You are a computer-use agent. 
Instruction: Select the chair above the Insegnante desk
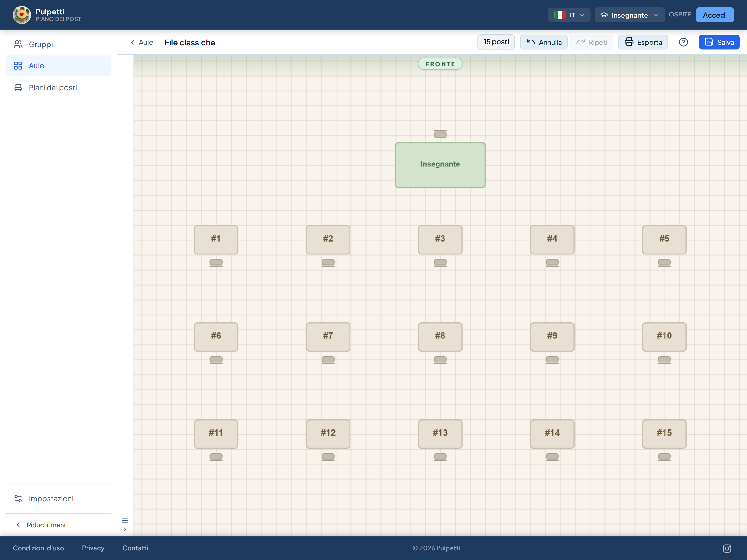point(440,134)
